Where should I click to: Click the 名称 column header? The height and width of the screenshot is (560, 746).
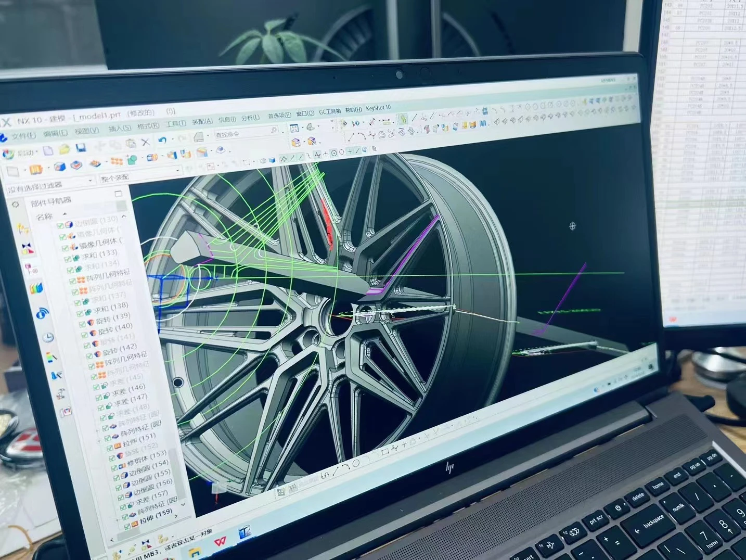(x=45, y=217)
